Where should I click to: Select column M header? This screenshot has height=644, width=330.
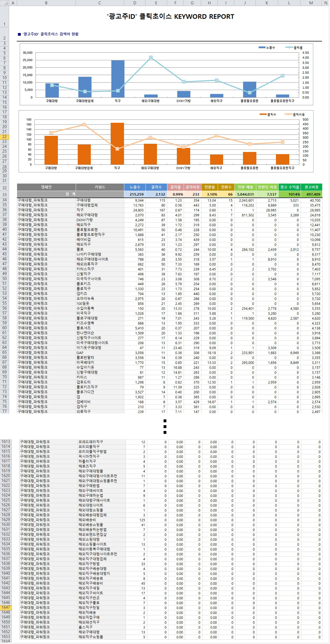[311, 3]
